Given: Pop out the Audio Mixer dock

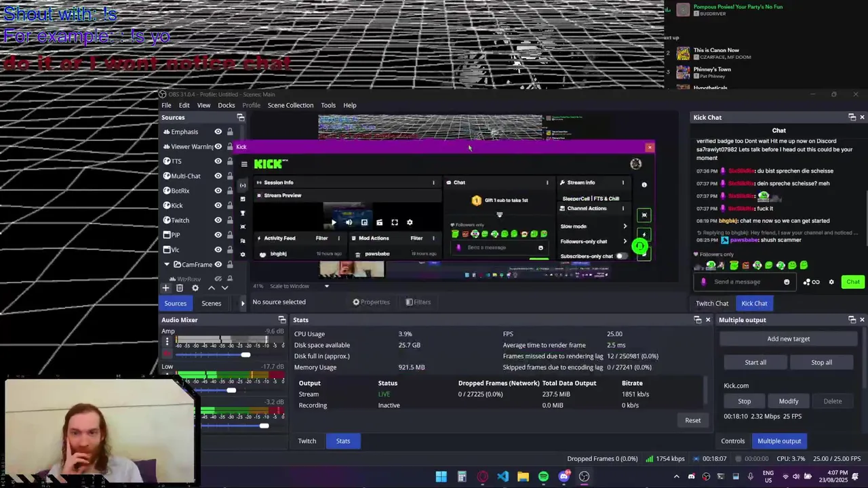Looking at the screenshot, I should tap(282, 320).
